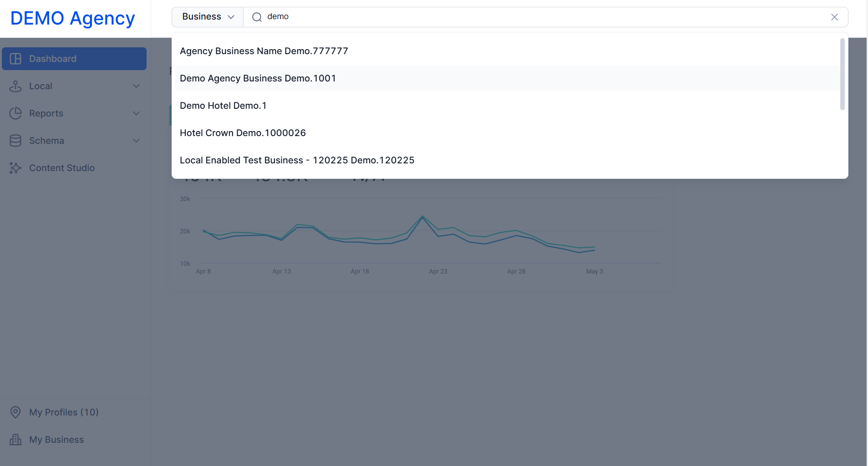Image resolution: width=868 pixels, height=466 pixels.
Task: Click the DEMO Agency logo
Action: pyautogui.click(x=73, y=18)
